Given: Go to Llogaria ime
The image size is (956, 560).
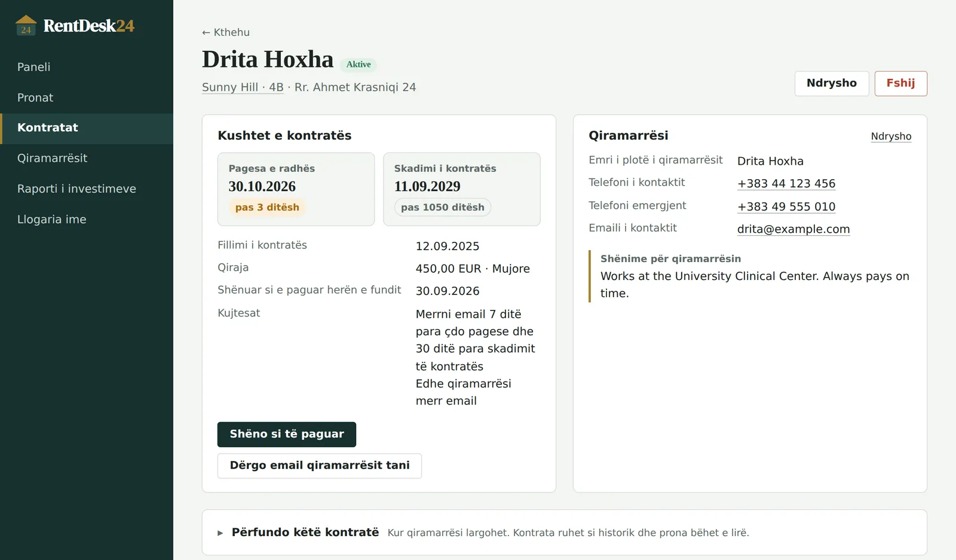Looking at the screenshot, I should pos(87,219).
